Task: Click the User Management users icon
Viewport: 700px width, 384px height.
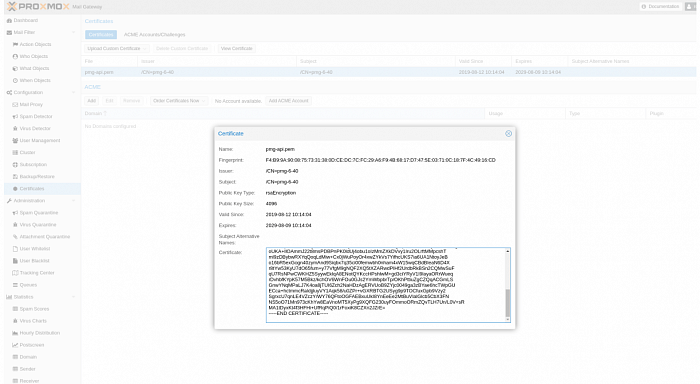Action: click(15, 141)
